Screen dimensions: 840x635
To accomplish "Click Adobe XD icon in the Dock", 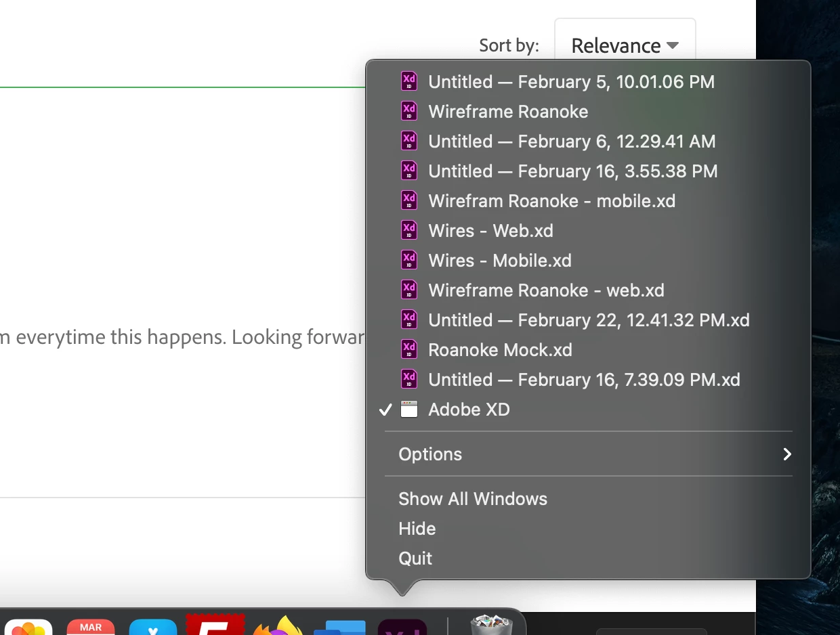I will pyautogui.click(x=402, y=627).
